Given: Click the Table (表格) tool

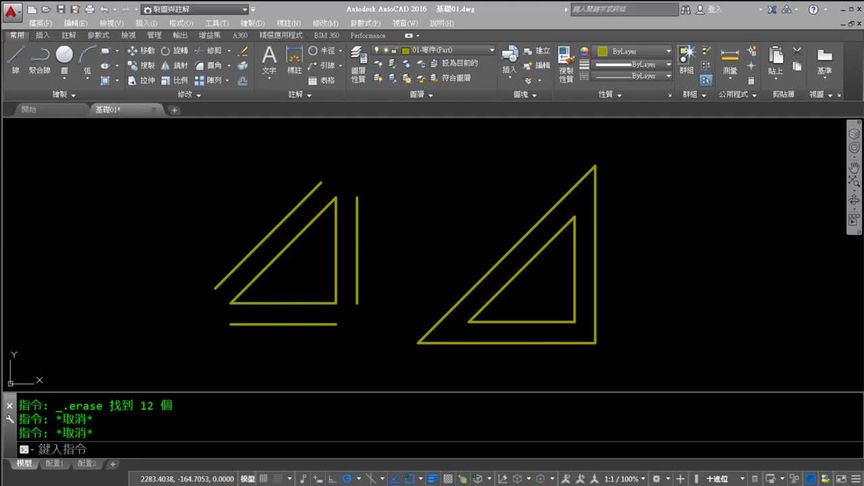Looking at the screenshot, I should coord(321,80).
